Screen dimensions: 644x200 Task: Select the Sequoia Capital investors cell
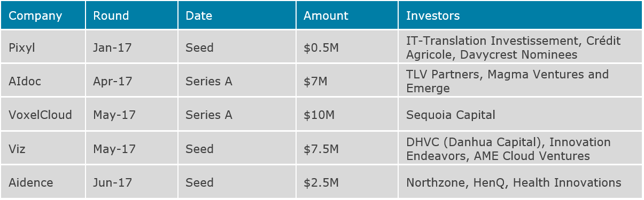click(x=520, y=114)
